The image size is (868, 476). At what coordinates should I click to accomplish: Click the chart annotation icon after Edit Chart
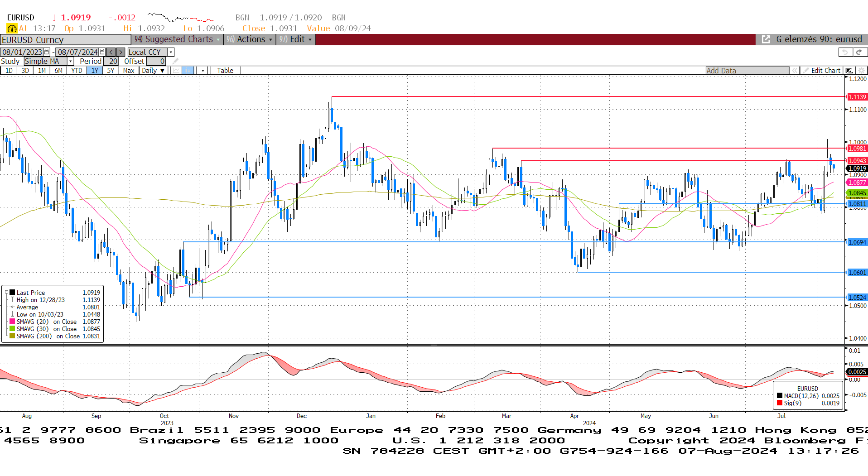(849, 71)
